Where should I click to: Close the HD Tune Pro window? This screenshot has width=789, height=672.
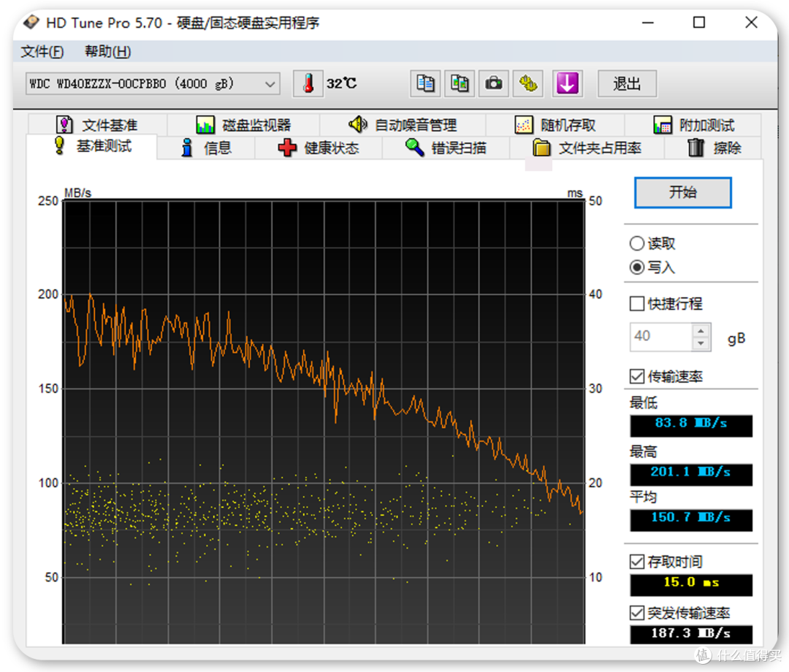pos(751,23)
